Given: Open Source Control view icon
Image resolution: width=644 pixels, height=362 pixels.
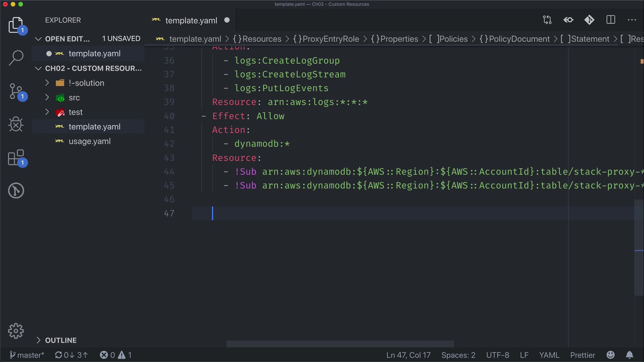Looking at the screenshot, I should click(x=16, y=91).
